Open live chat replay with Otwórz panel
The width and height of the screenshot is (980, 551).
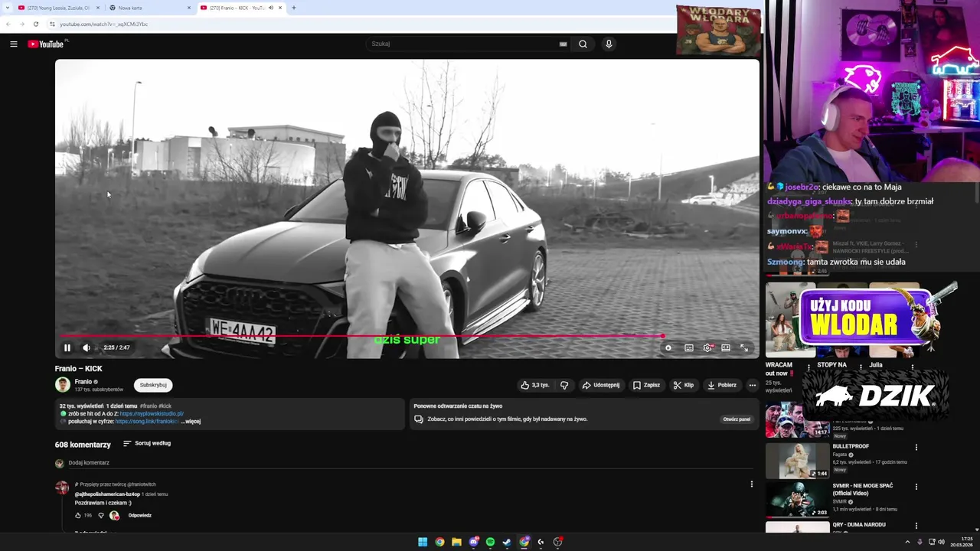pyautogui.click(x=737, y=419)
